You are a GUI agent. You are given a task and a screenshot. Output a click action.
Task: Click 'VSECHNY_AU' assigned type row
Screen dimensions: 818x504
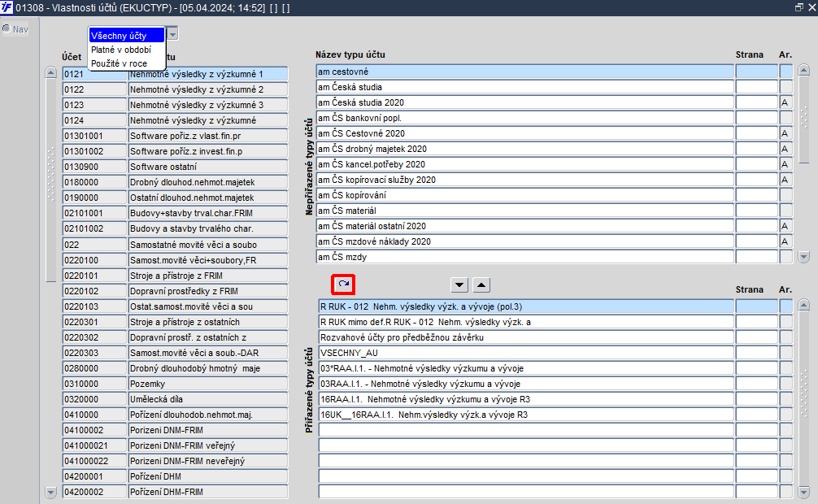click(525, 353)
